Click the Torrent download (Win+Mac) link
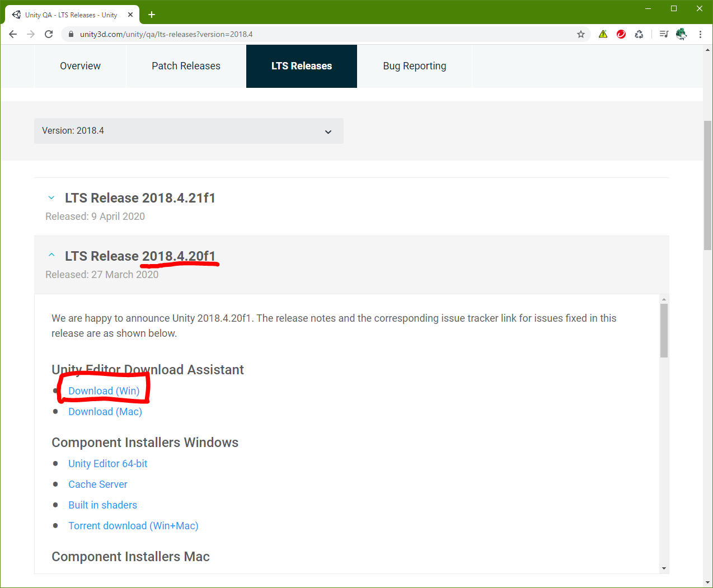Viewport: 713px width, 588px height. click(133, 526)
